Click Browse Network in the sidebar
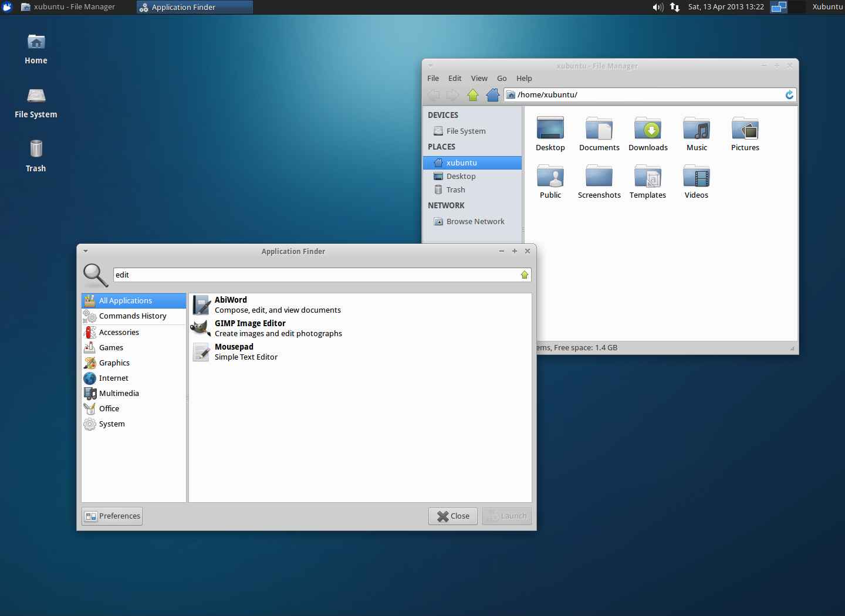Image resolution: width=845 pixels, height=616 pixels. pos(475,221)
